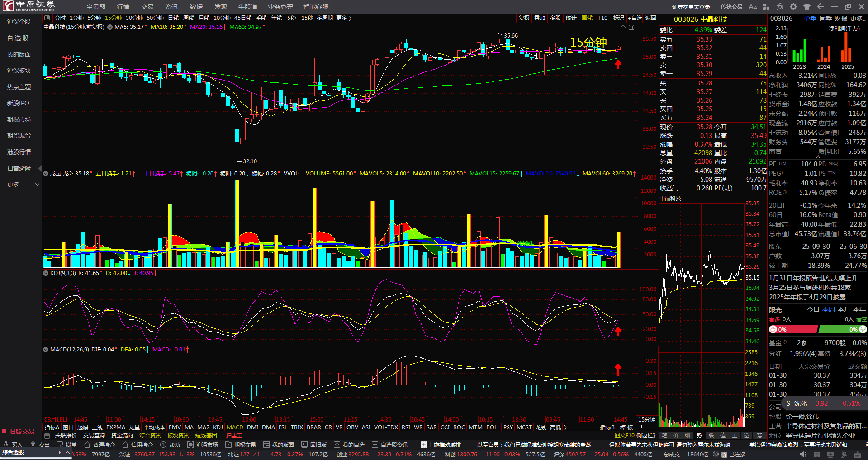Open the 模板 template menu
The width and height of the screenshot is (868, 460).
click(626, 427)
